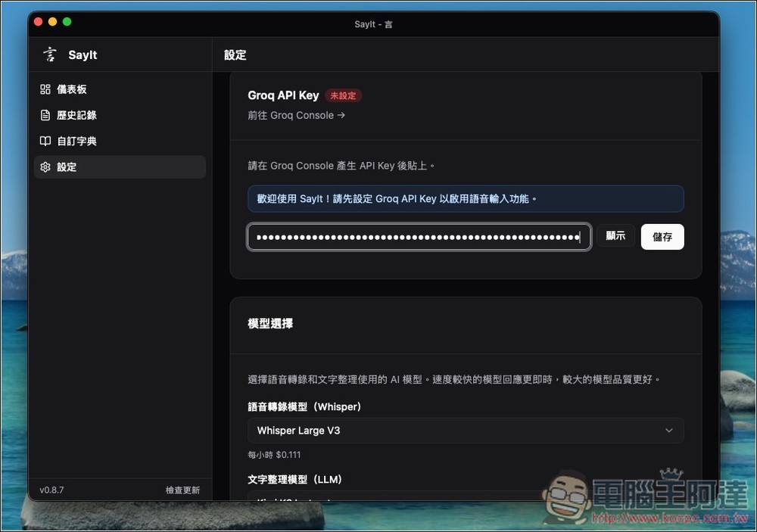Viewport: 757px width, 532px height.
Task: Click the 語音轉錄模型 (Whisper) label
Action: click(304, 407)
